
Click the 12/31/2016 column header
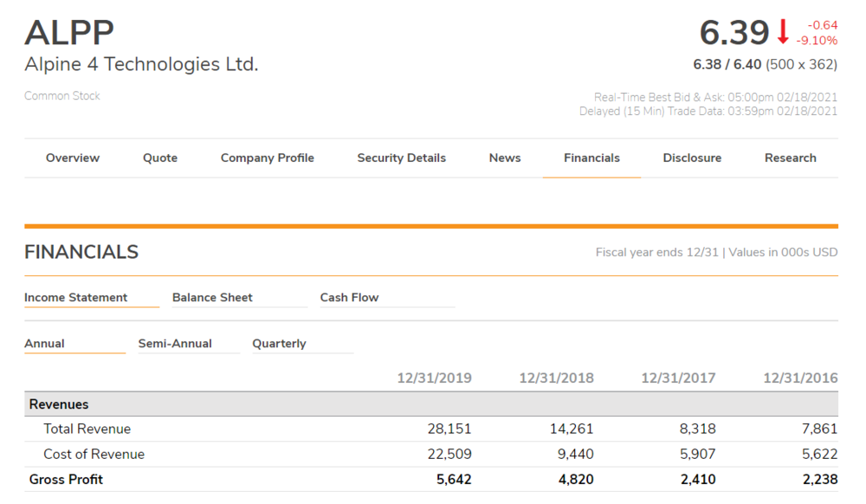(x=800, y=378)
